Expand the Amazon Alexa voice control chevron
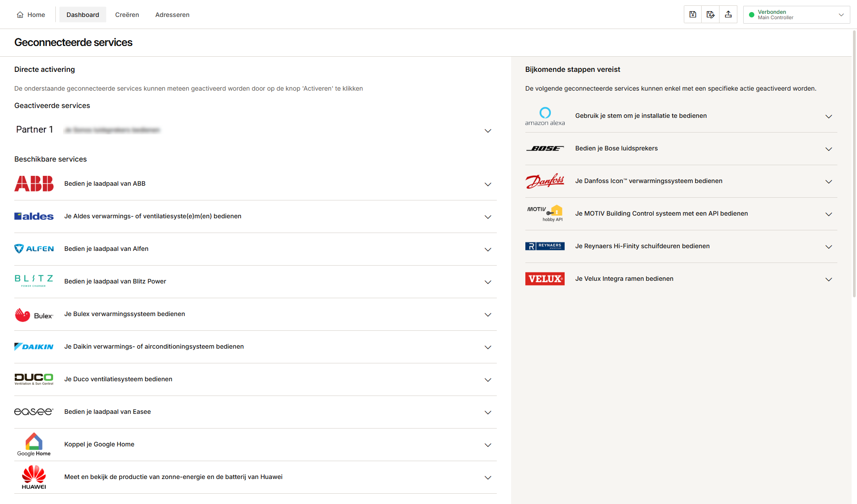The width and height of the screenshot is (857, 504). 829,117
